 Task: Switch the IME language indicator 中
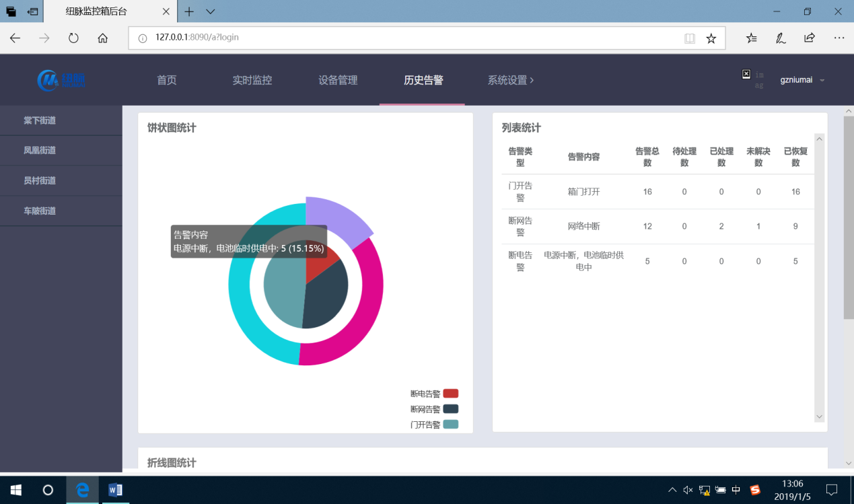click(736, 490)
